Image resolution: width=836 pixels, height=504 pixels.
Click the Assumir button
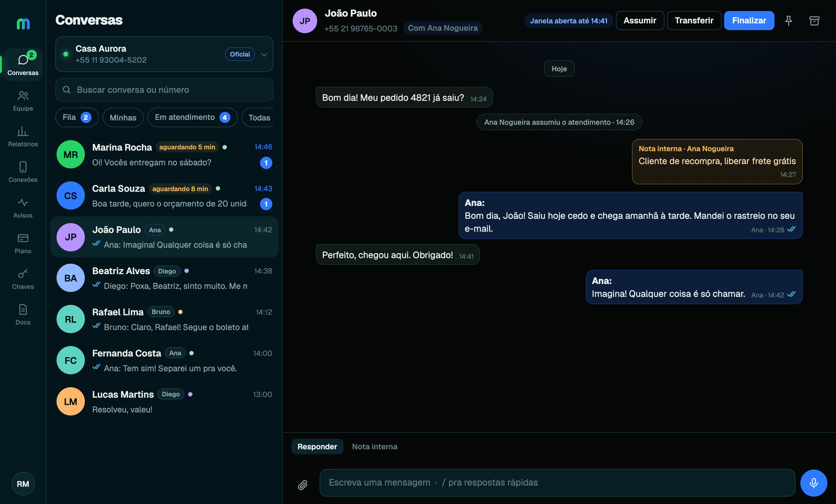[x=640, y=21]
